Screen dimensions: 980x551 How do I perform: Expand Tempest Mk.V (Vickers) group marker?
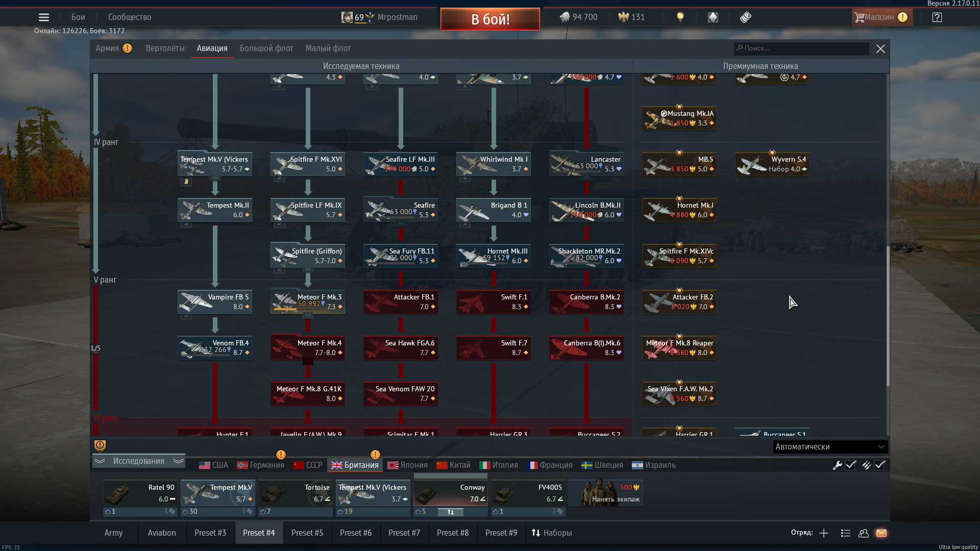coord(215,178)
